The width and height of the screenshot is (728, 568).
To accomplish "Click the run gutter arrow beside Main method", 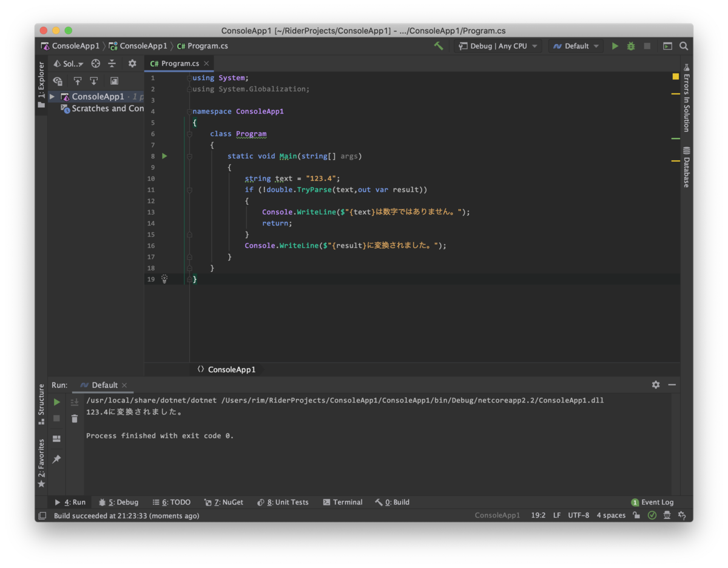I will click(x=164, y=156).
